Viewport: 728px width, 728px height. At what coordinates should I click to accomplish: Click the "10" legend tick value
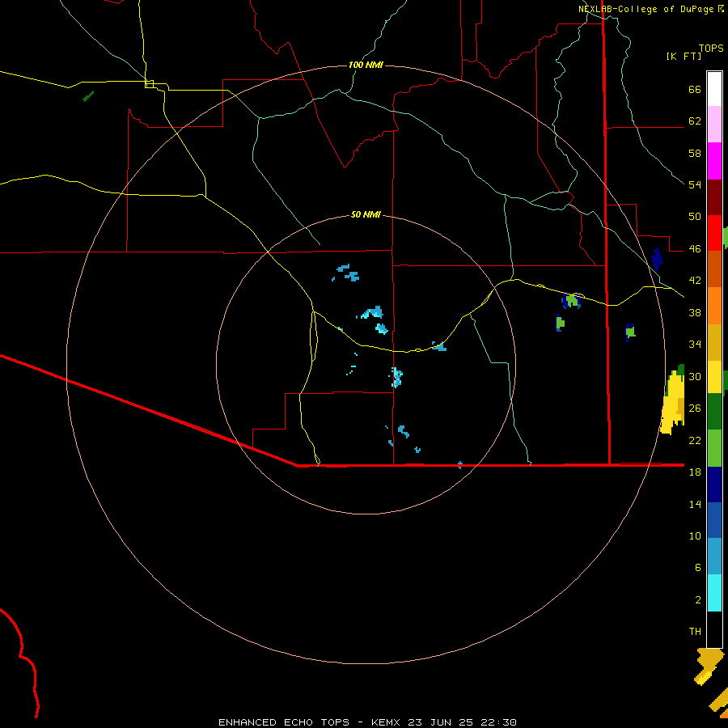(695, 535)
